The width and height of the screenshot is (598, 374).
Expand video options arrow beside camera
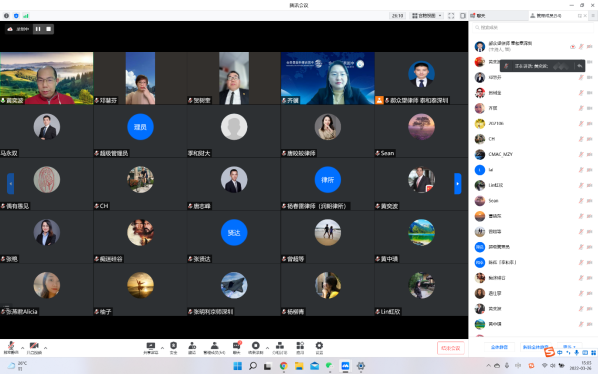click(45, 348)
